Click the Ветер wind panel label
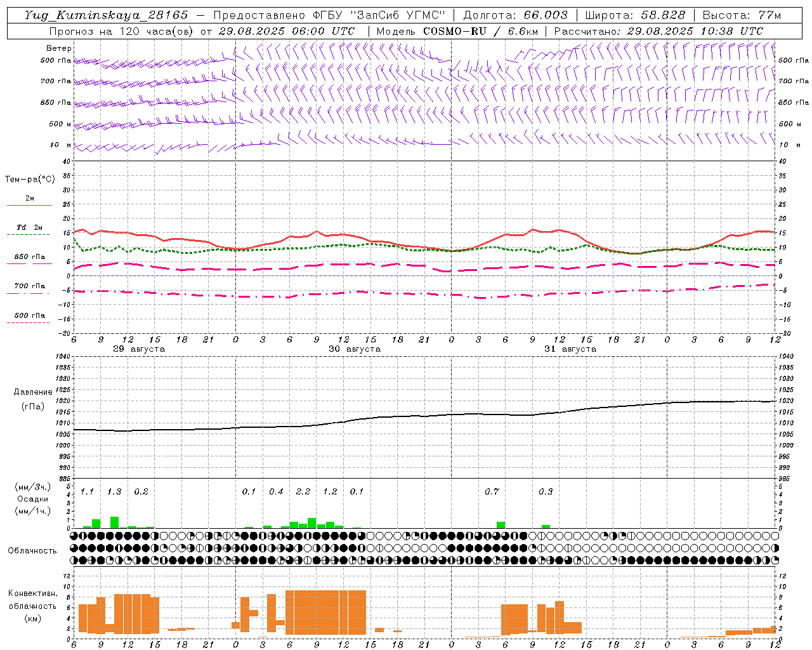812x650 pixels. coord(59,48)
